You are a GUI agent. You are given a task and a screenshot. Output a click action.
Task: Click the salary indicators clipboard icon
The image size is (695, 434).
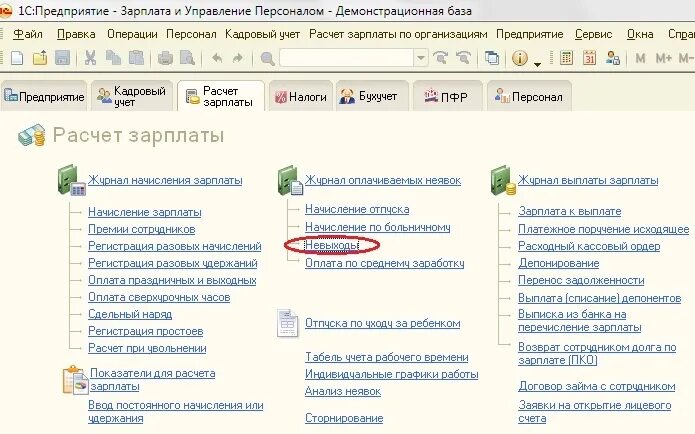[x=75, y=380]
